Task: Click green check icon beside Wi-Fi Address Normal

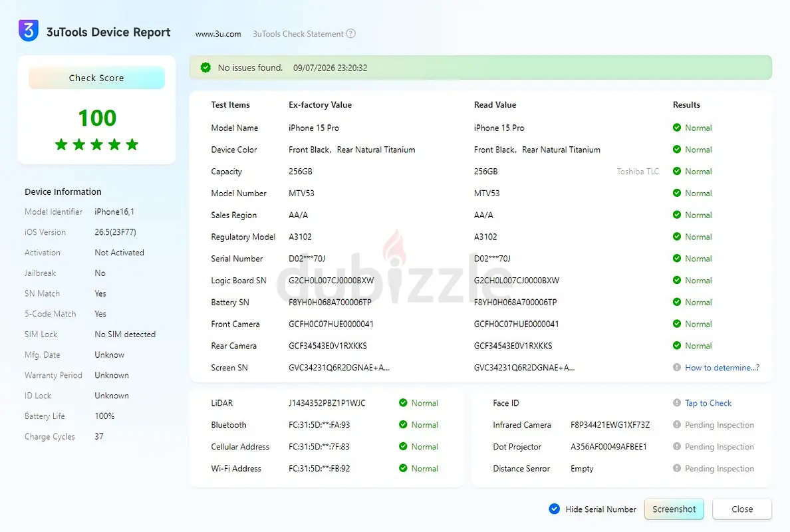Action: (x=403, y=468)
